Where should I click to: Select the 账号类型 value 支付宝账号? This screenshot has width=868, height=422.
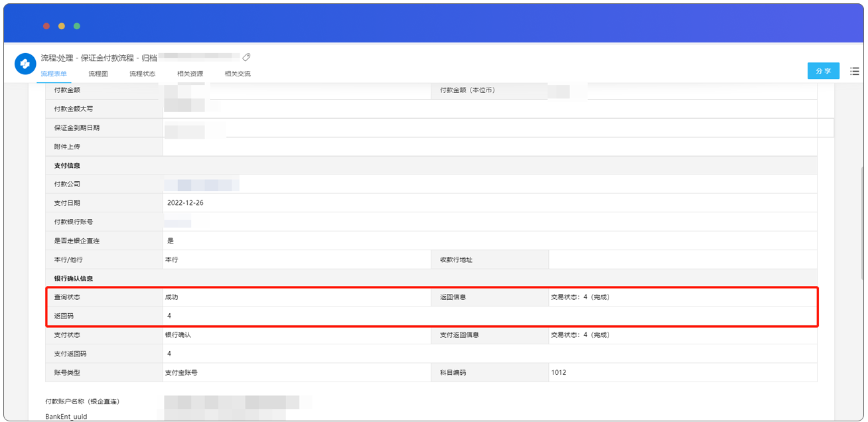pos(181,373)
